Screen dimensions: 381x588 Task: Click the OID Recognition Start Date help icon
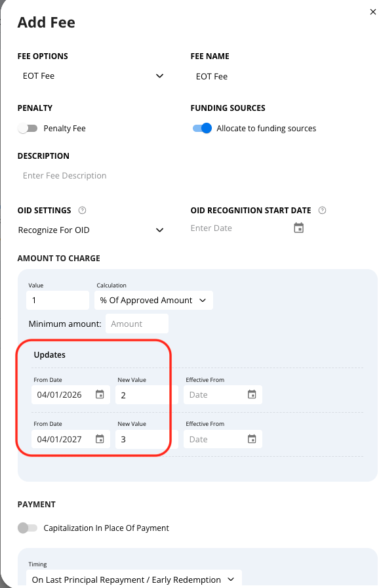click(322, 210)
